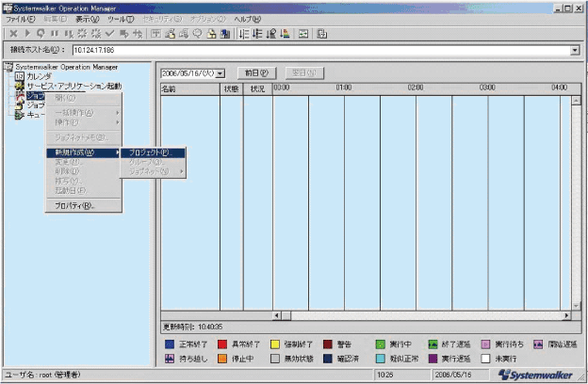Click the 翌日(N) next day button
The height and width of the screenshot is (384, 588).
click(x=304, y=73)
